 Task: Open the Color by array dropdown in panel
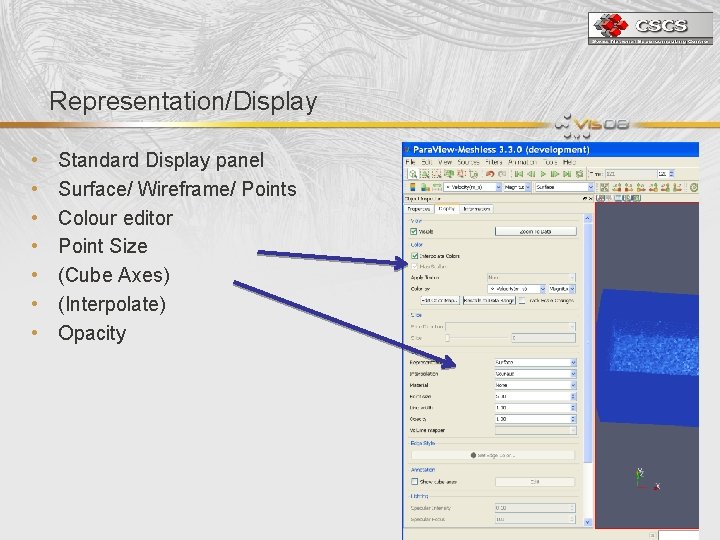[x=517, y=289]
